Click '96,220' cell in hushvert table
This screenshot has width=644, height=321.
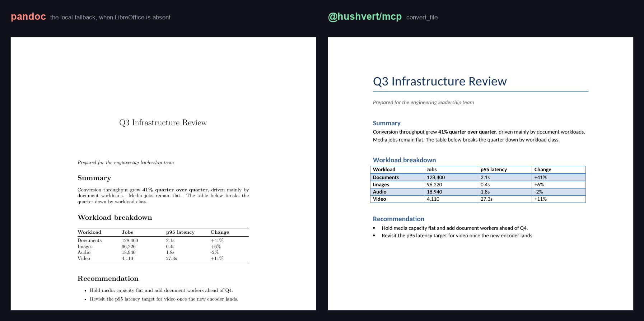tap(451, 185)
